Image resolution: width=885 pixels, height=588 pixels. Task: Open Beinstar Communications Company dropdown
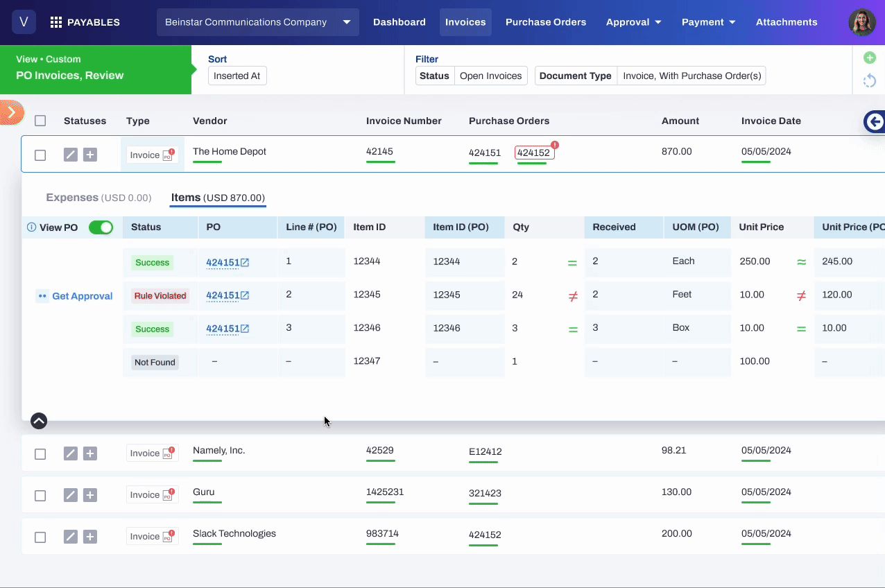258,22
